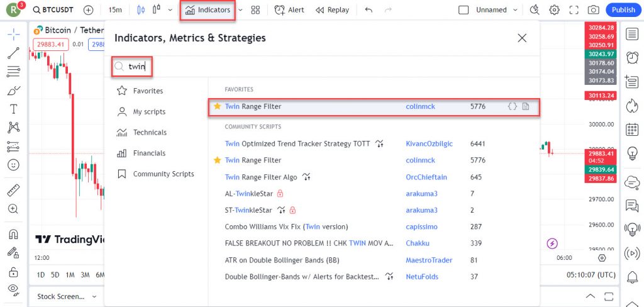Image resolution: width=644 pixels, height=307 pixels.
Task: Open the layout grid templates icon
Action: click(x=255, y=10)
